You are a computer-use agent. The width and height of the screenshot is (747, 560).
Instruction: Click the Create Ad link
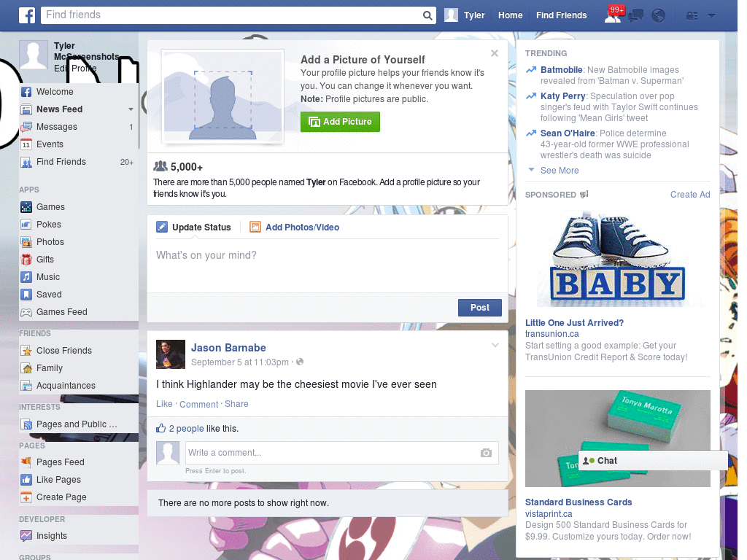tap(690, 194)
